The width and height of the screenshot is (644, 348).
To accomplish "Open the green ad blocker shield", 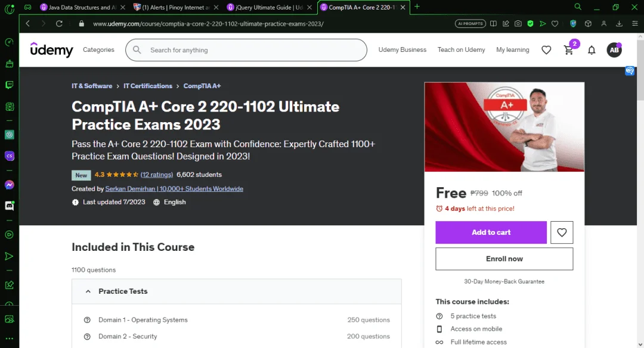I will click(530, 24).
